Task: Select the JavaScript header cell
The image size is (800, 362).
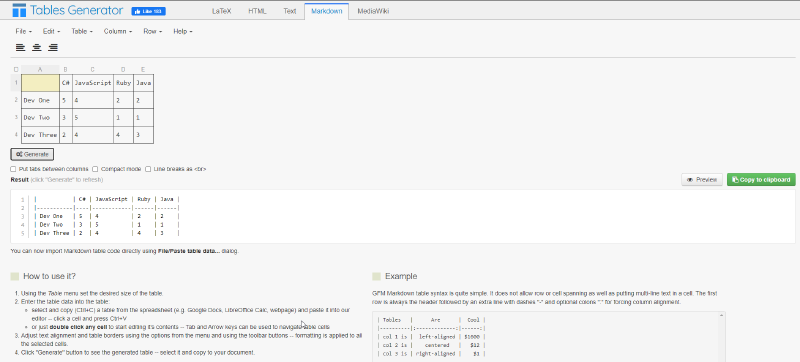Action: [x=92, y=83]
